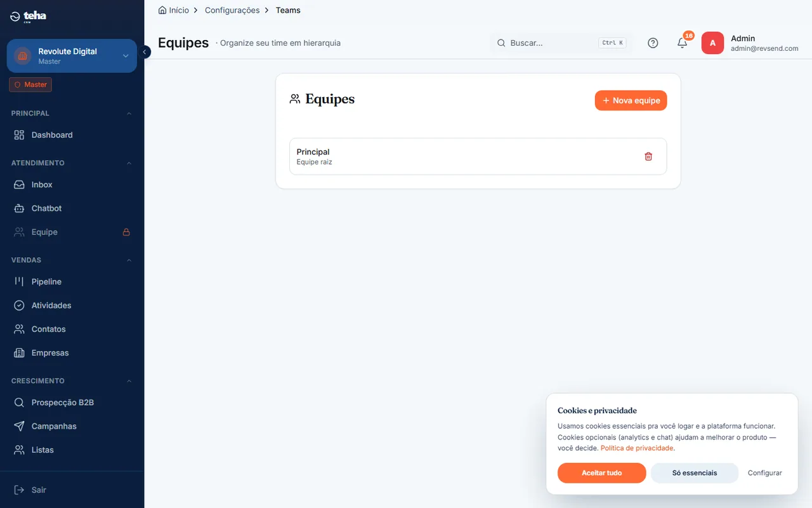Open the notifications bell
This screenshot has width=812, height=508.
[683, 43]
